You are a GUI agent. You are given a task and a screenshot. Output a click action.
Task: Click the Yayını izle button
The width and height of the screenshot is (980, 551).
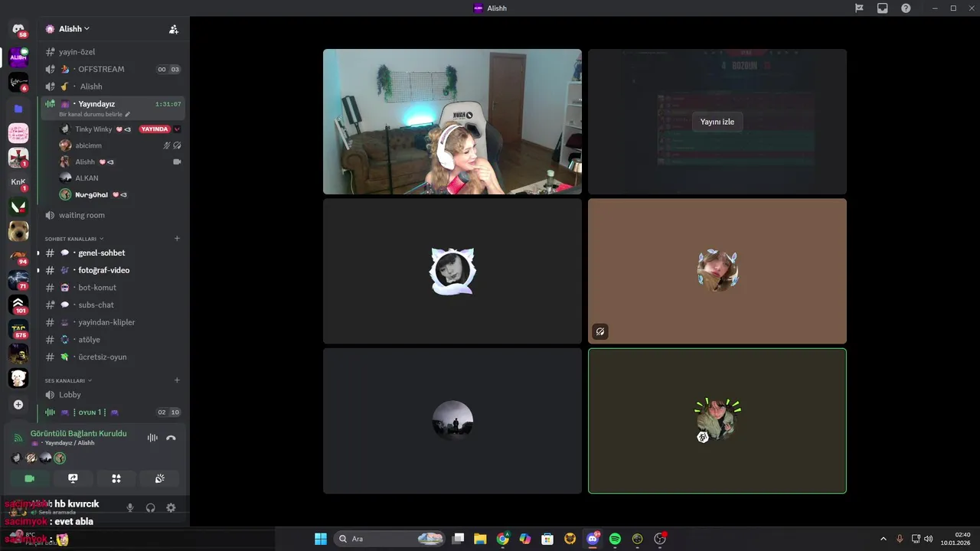pyautogui.click(x=717, y=122)
